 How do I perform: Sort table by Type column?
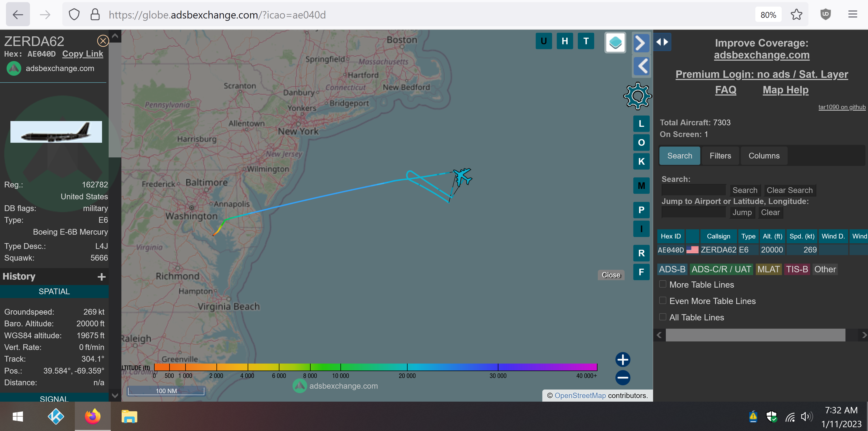[748, 236]
